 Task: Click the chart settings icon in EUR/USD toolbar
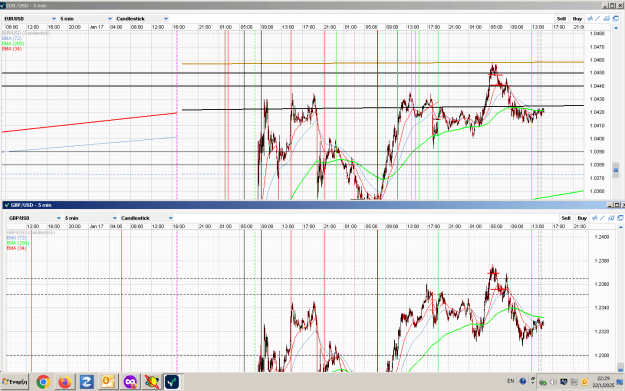click(606, 18)
